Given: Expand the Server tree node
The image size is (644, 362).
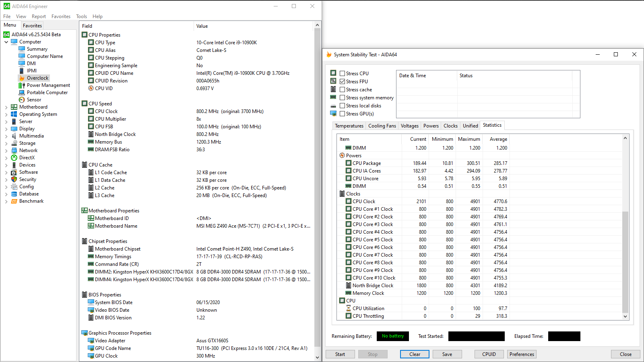Looking at the screenshot, I should 6,121.
